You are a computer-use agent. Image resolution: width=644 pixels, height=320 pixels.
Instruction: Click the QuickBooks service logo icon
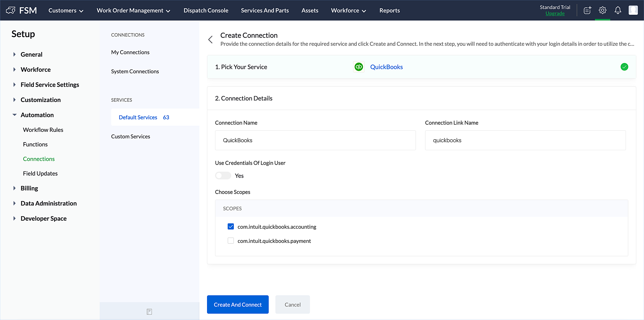tap(359, 67)
